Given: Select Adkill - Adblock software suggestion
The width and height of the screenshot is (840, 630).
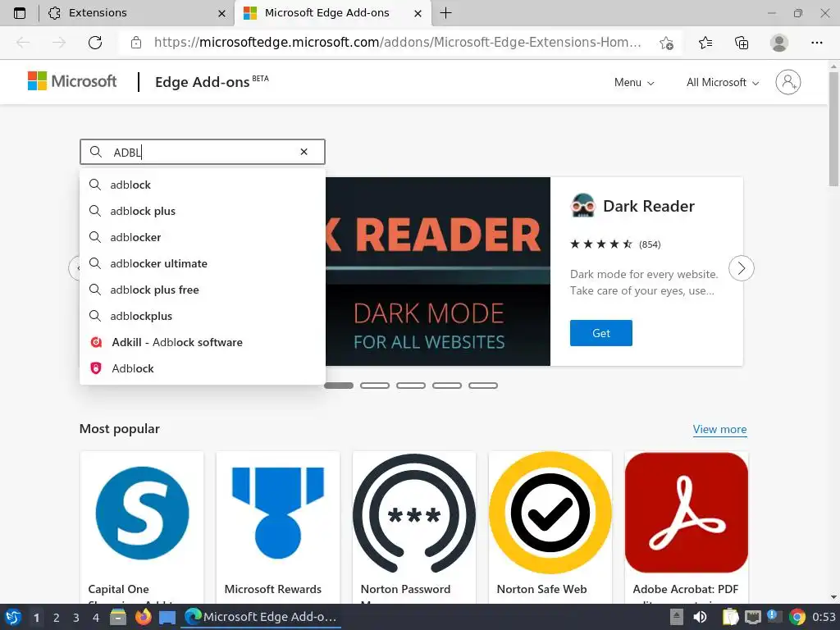Looking at the screenshot, I should pyautogui.click(x=203, y=342).
